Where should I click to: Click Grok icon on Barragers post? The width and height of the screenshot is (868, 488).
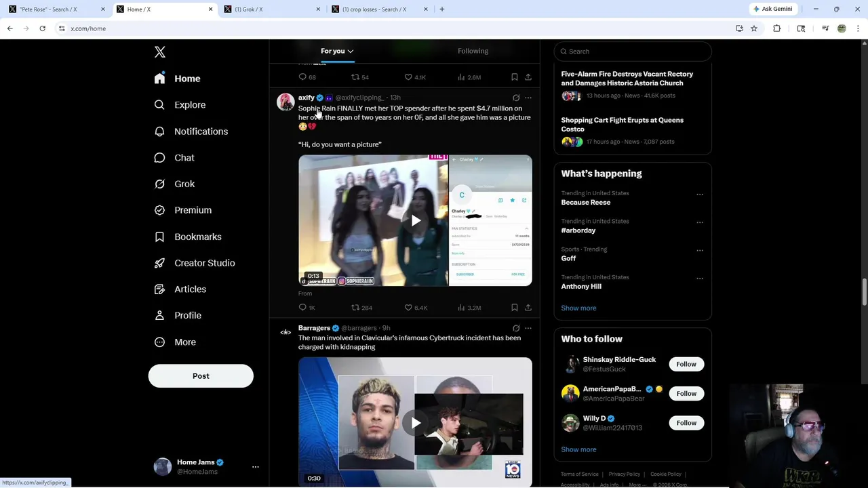tap(516, 328)
